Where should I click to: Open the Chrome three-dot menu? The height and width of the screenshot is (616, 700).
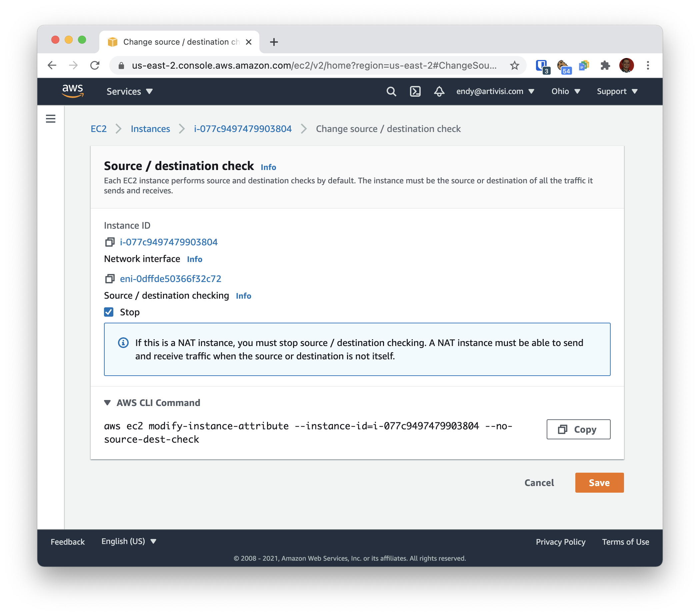click(648, 65)
